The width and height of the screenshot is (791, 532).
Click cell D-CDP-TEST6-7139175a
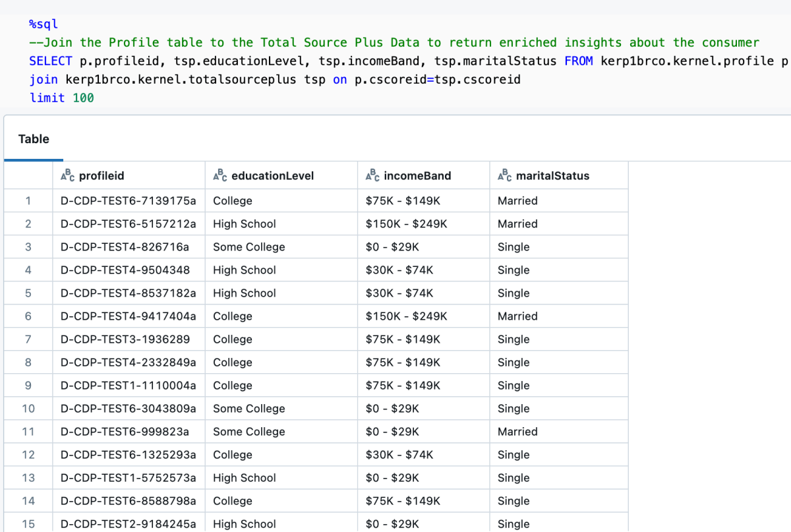128,201
